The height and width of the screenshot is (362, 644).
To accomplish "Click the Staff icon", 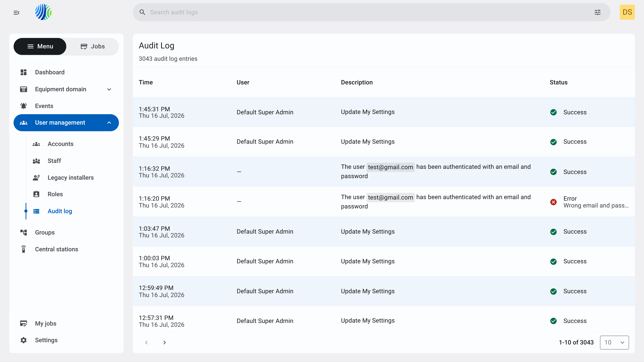I will pyautogui.click(x=36, y=161).
